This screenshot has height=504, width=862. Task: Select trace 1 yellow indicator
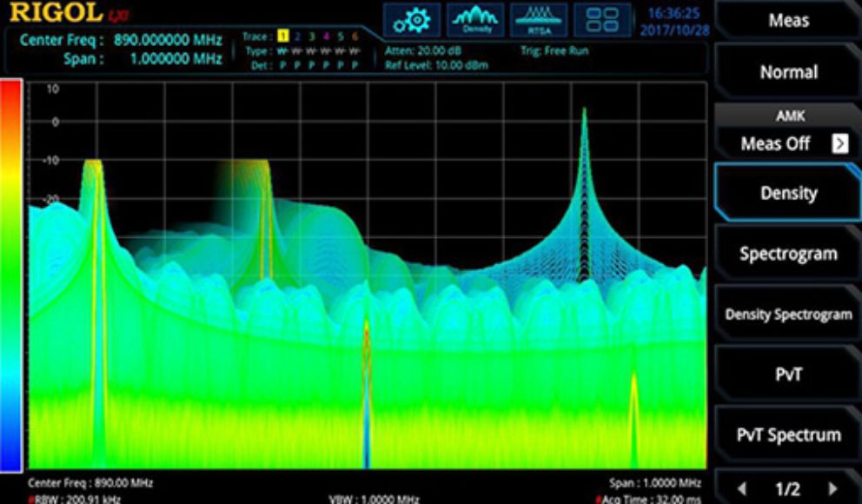(x=282, y=36)
